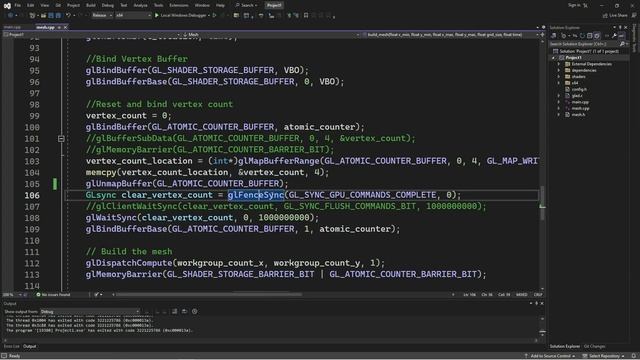
Task: Select main.cpp in Solution Explorer
Action: click(x=580, y=102)
